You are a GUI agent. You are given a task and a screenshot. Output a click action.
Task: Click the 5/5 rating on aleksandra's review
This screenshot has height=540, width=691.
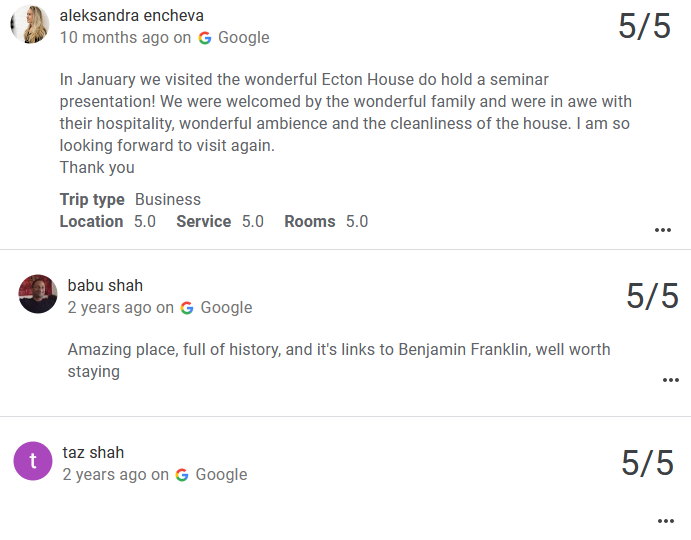(644, 27)
